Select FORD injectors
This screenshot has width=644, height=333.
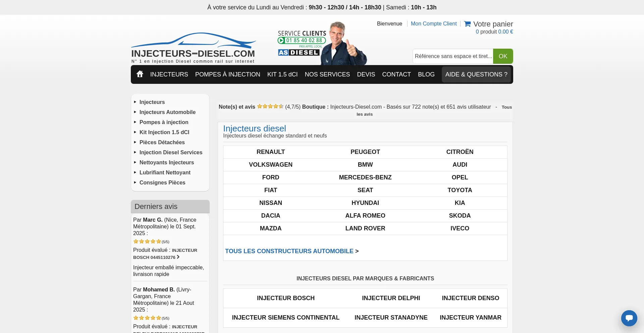tap(271, 177)
